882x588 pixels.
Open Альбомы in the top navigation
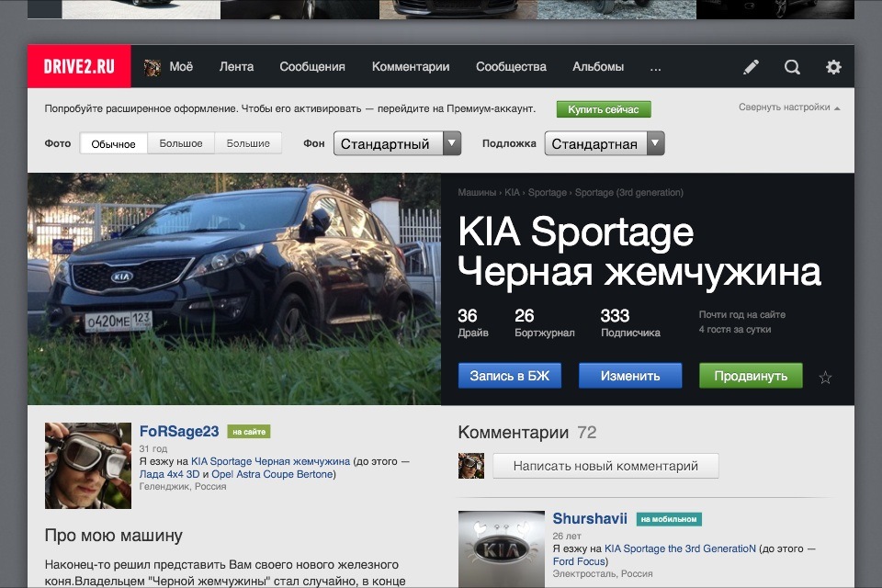click(598, 66)
